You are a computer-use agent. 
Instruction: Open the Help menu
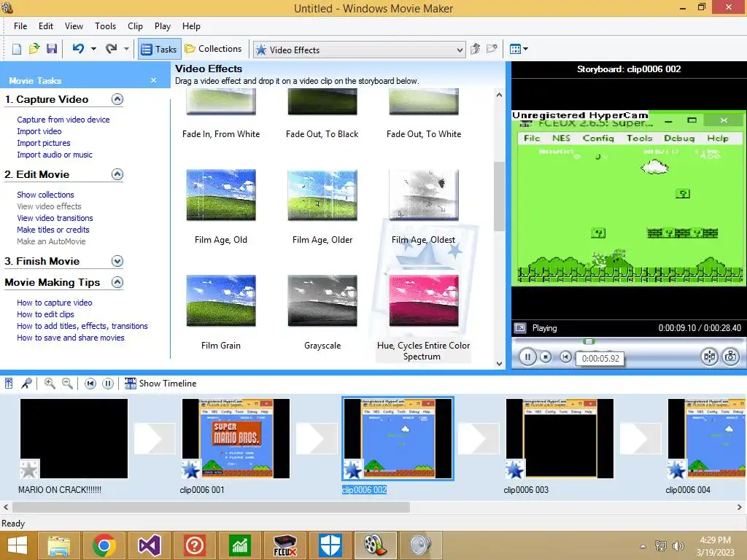pyautogui.click(x=192, y=26)
